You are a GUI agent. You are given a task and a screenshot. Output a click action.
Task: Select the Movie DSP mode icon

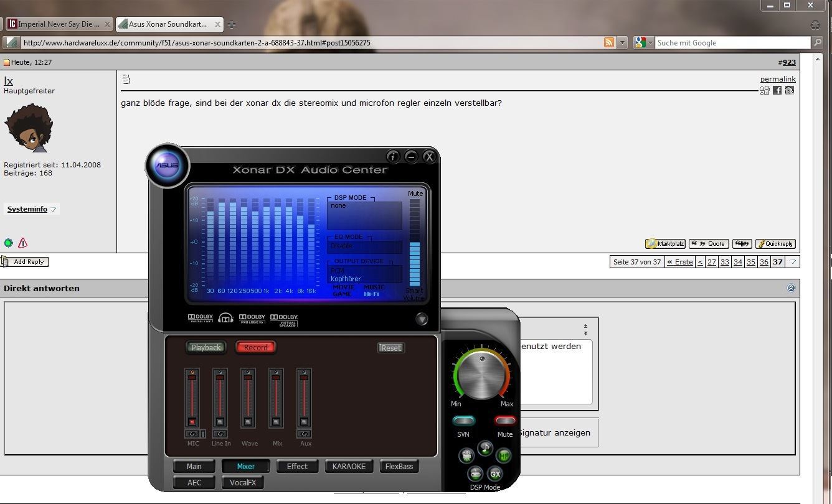pyautogui.click(x=466, y=455)
